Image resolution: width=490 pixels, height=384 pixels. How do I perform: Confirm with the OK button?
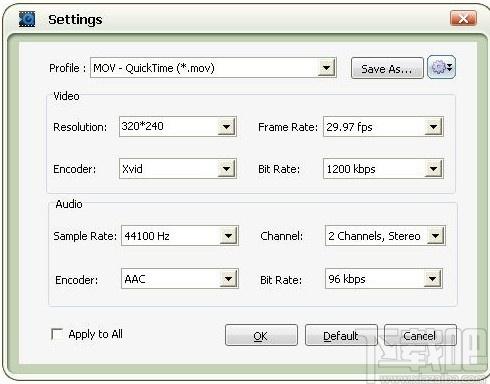(261, 335)
